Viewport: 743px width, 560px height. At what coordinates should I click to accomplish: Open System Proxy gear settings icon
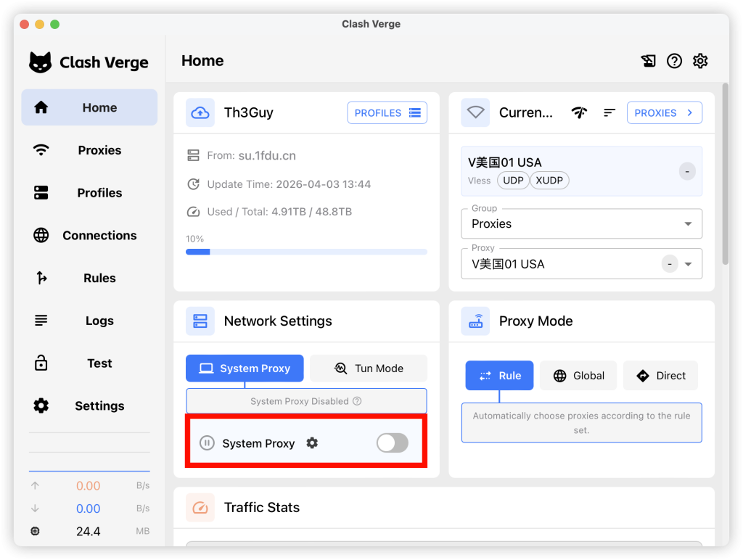[x=312, y=443]
